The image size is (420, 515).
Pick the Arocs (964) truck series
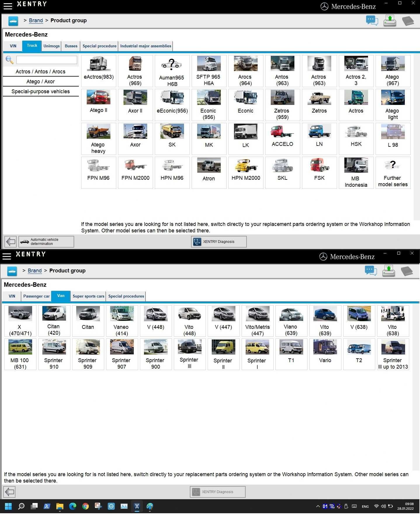click(x=246, y=71)
